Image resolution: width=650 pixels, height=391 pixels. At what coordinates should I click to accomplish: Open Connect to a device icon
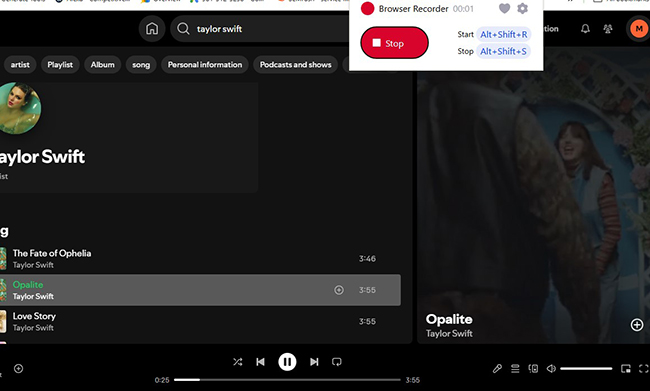533,368
